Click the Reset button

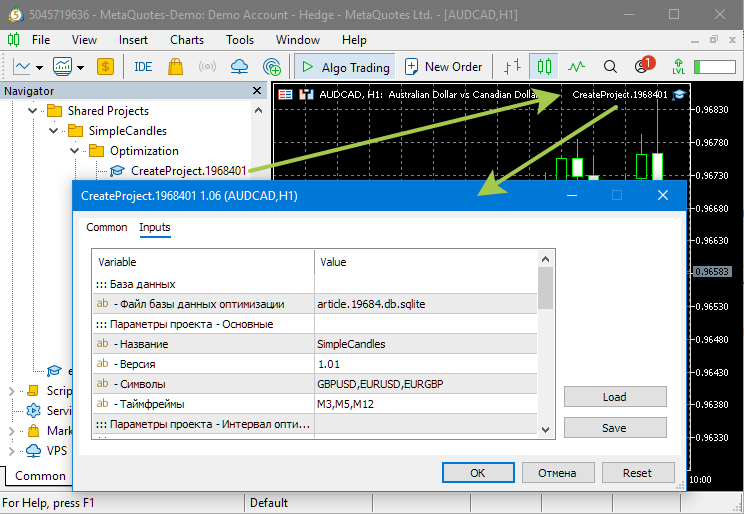pyautogui.click(x=638, y=473)
